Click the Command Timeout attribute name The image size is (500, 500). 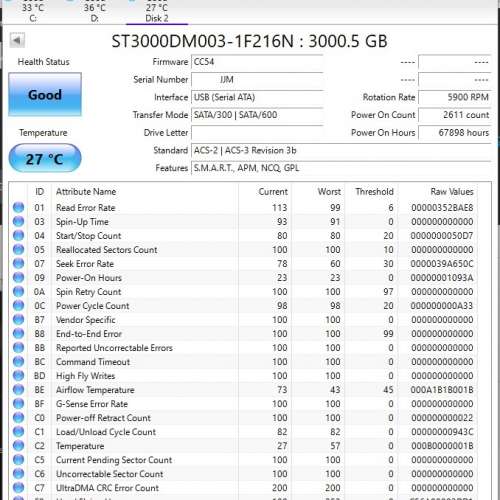click(x=93, y=362)
